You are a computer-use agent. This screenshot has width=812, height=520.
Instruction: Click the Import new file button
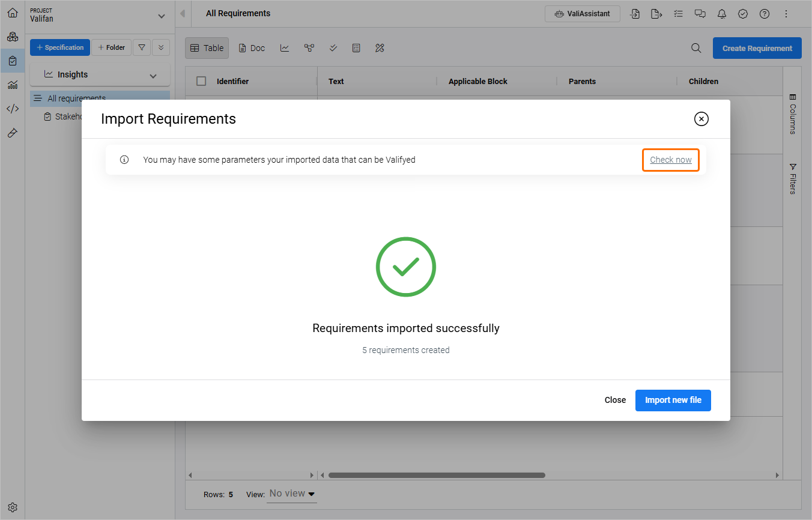tap(673, 400)
